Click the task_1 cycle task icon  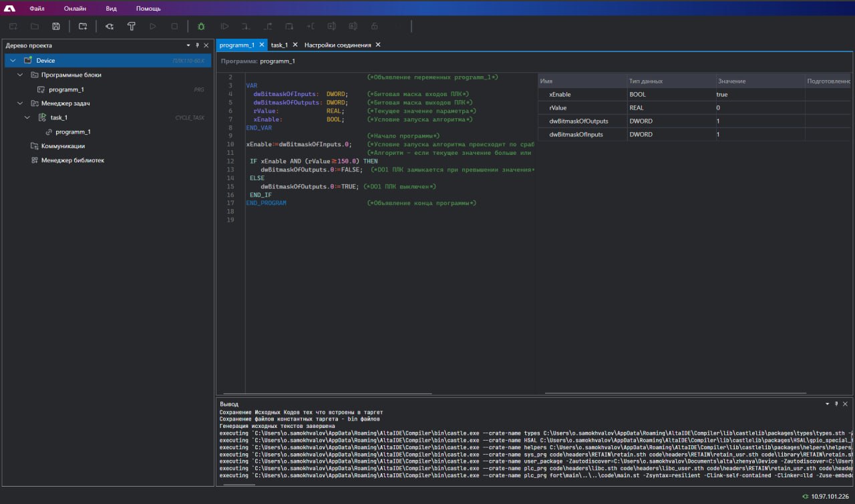(41, 117)
